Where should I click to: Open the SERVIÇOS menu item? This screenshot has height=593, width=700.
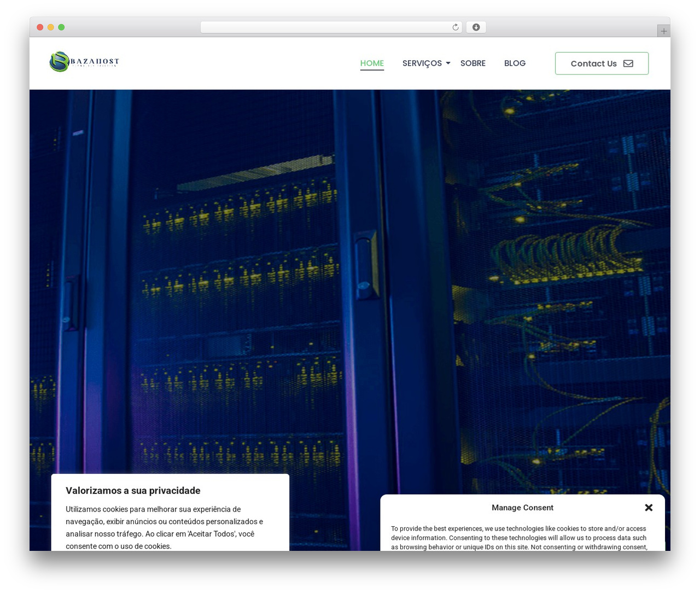(422, 63)
